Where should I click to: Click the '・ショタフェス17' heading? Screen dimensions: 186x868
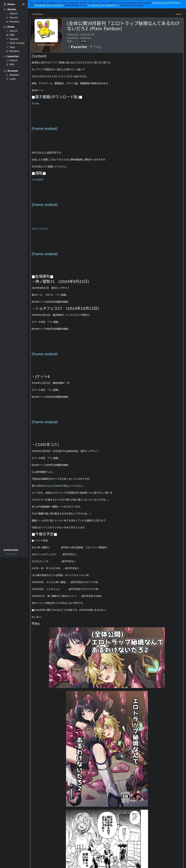pyautogui.click(x=65, y=309)
